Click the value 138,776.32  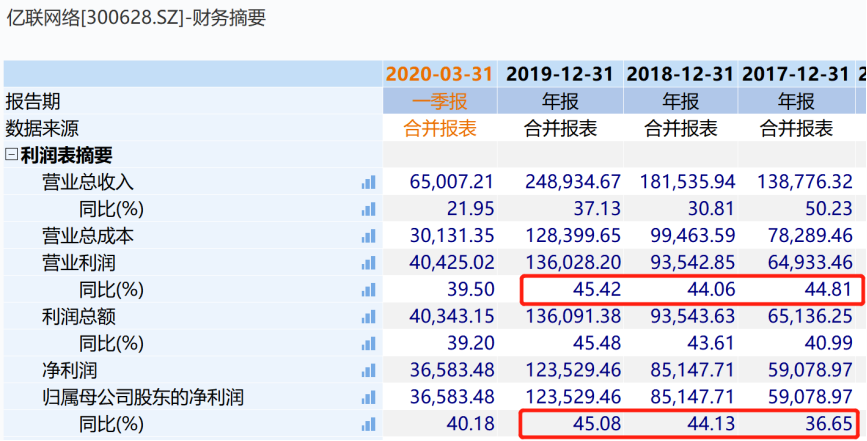(x=803, y=182)
